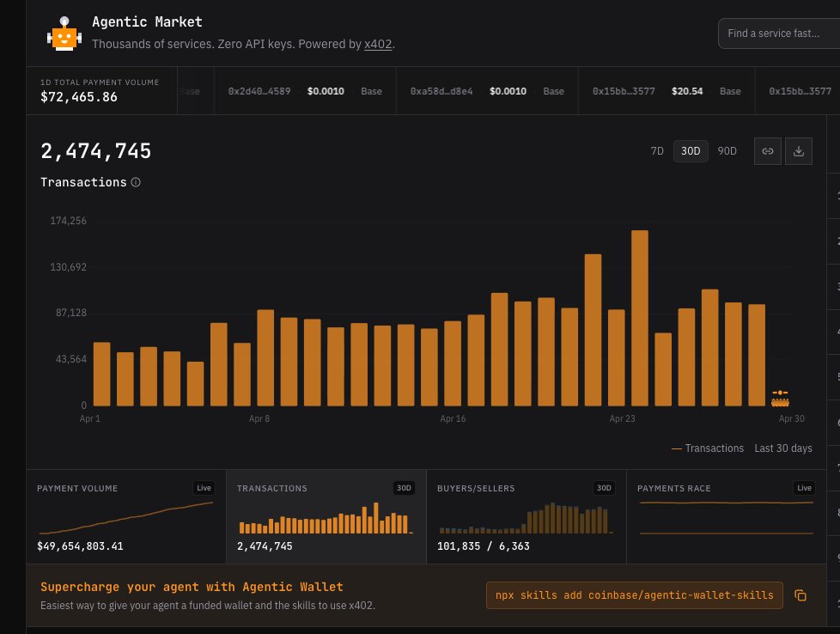Screen dimensions: 840x634
Task: Click the tallest transactions bar
Action: click(x=640, y=318)
